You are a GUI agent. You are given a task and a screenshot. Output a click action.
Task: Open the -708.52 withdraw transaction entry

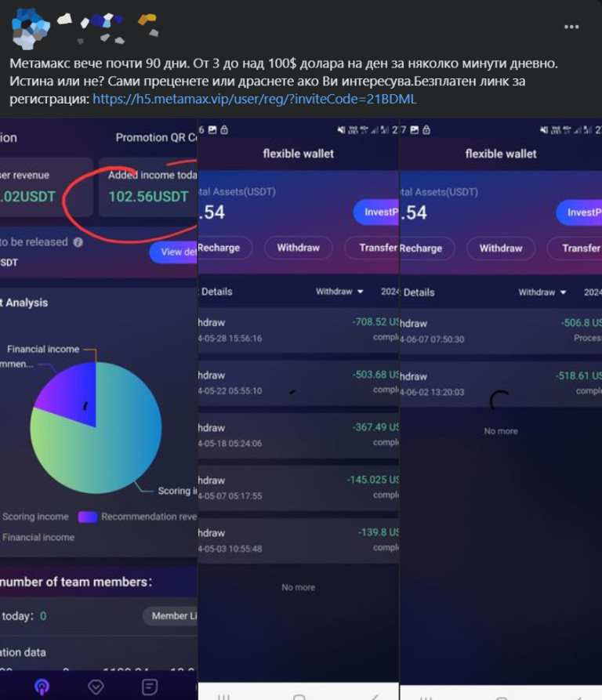[x=298, y=329]
